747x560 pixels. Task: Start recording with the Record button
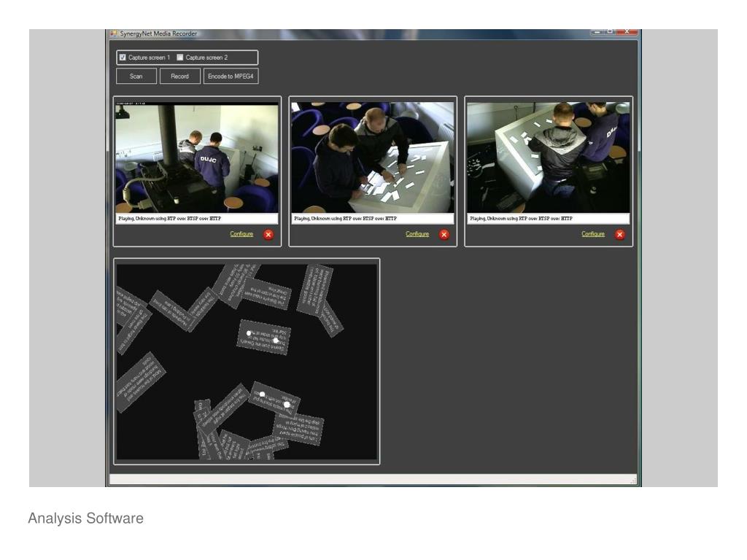coord(179,77)
